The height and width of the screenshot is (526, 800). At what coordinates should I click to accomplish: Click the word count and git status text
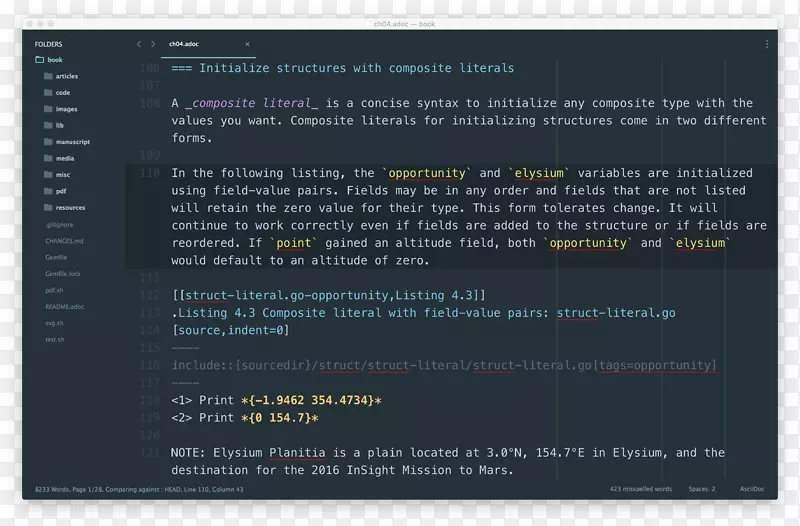tap(139, 489)
